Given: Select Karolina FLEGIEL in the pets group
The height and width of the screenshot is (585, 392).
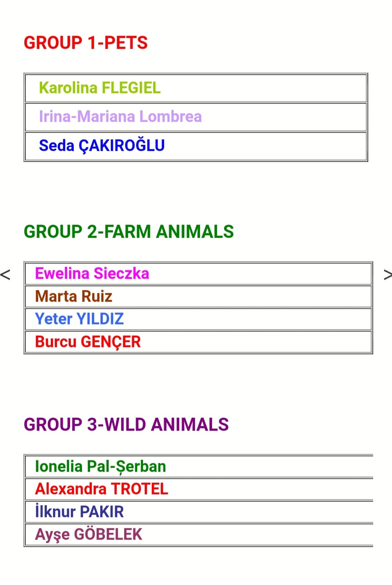Looking at the screenshot, I should (x=99, y=88).
